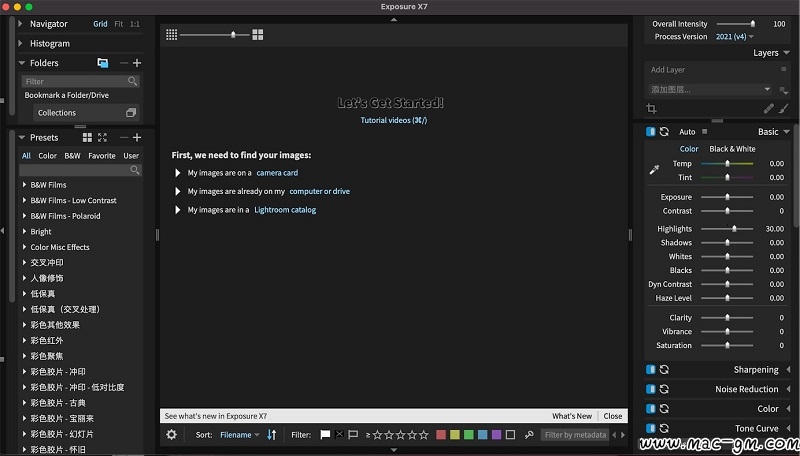Click the What's New button
The width and height of the screenshot is (800, 456).
pyautogui.click(x=572, y=416)
